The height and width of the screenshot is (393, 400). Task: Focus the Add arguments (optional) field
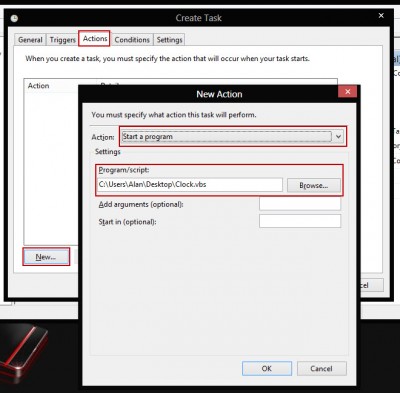(300, 204)
